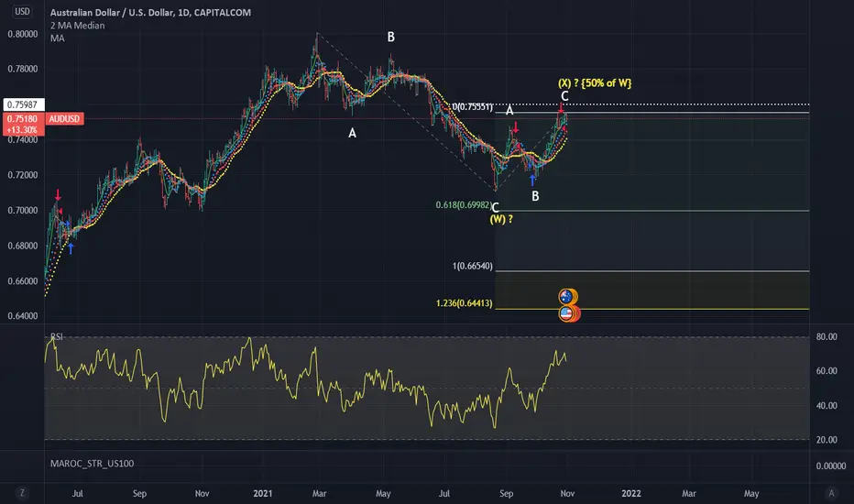Click the 60.00 RSI axis label
854x504 pixels.
click(x=827, y=370)
